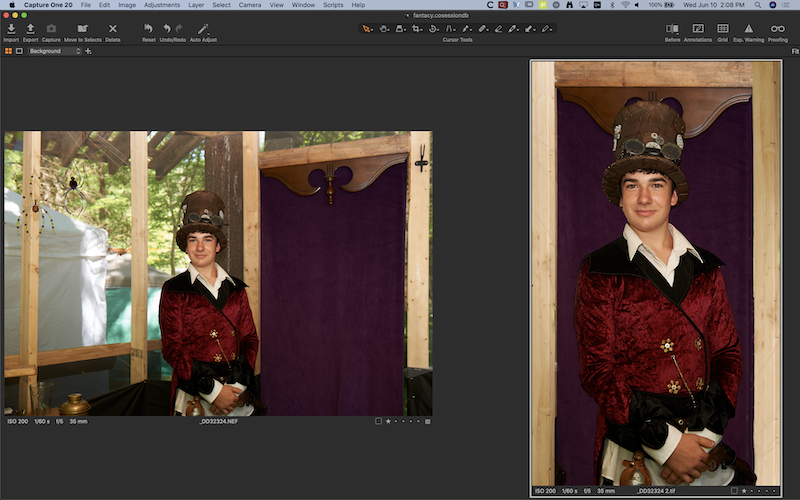Select the Keystone cursor tool
The width and height of the screenshot is (800, 500).
pyautogui.click(x=449, y=29)
